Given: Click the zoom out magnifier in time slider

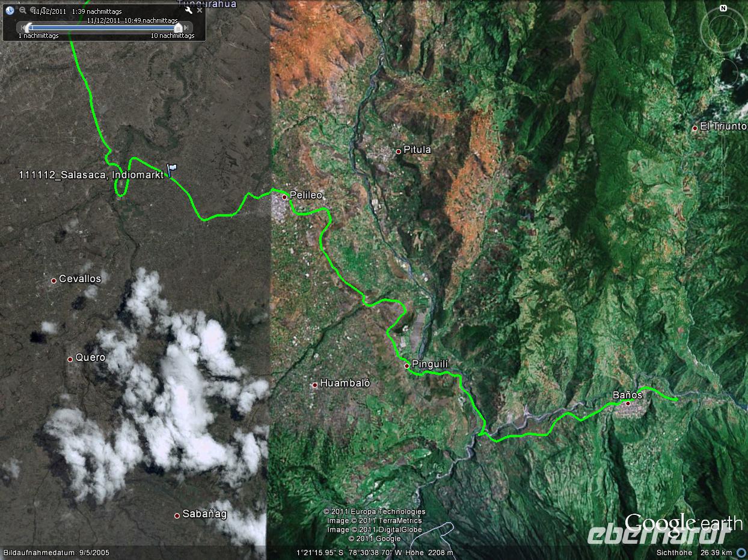Looking at the screenshot, I should click(x=23, y=10).
